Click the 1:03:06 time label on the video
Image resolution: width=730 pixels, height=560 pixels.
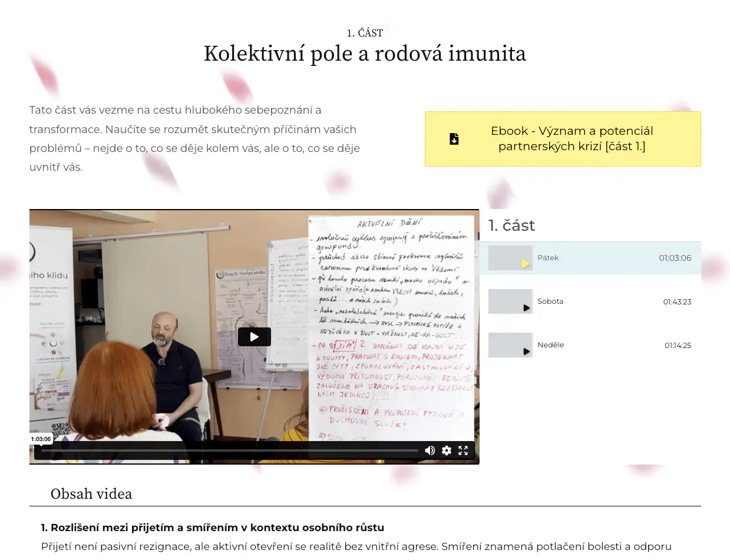(x=41, y=439)
